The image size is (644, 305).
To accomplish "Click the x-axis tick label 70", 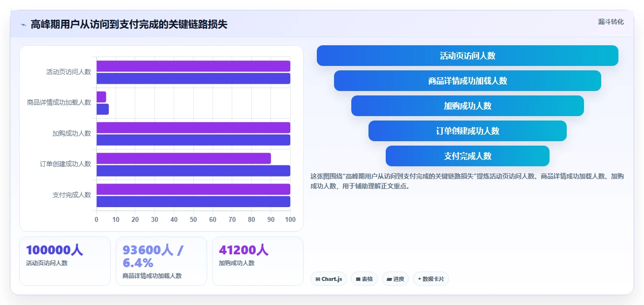I will 232,219.
